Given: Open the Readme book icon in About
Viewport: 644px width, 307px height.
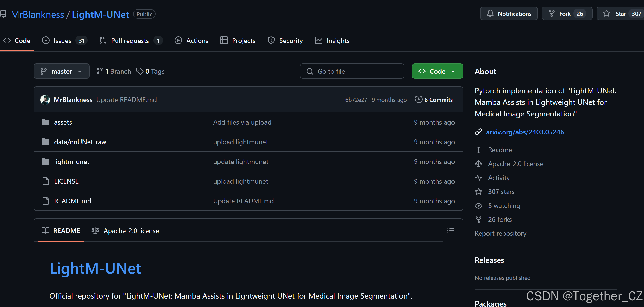Looking at the screenshot, I should (x=479, y=150).
